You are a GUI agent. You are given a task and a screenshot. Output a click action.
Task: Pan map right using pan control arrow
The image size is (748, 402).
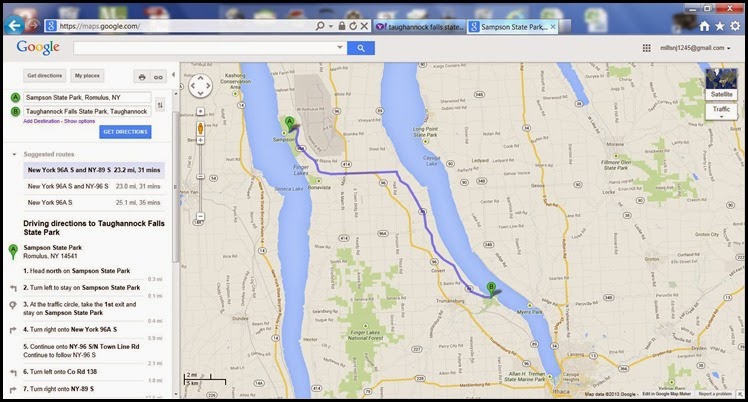208,86
